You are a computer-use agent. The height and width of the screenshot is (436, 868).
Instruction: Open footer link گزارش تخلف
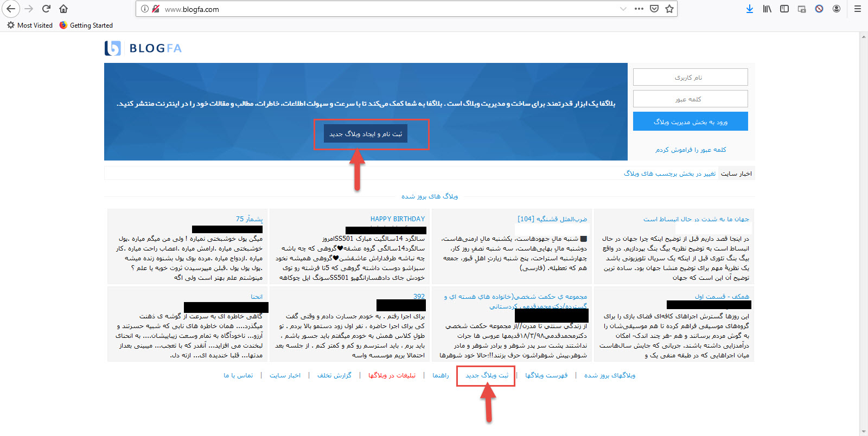pos(334,375)
